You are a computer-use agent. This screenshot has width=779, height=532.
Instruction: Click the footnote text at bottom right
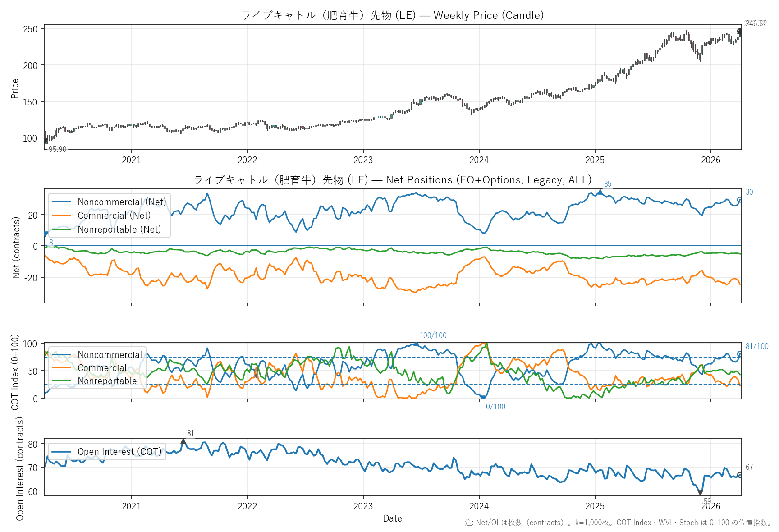[618, 523]
